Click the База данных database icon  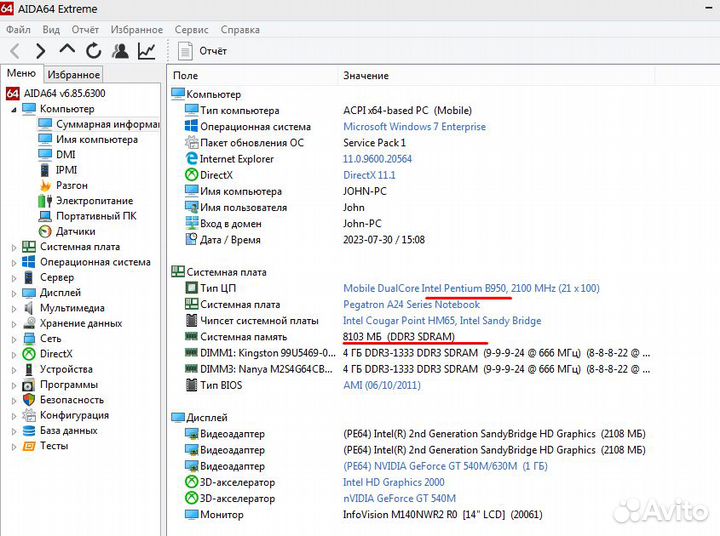tap(29, 430)
